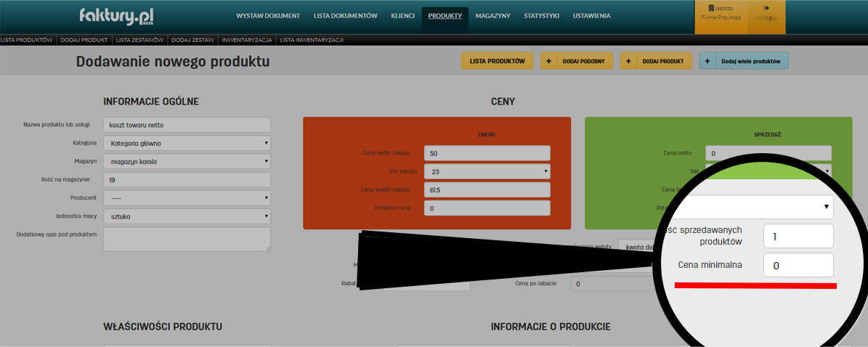Select the Inwentaryzacja submenu link

coord(247,39)
